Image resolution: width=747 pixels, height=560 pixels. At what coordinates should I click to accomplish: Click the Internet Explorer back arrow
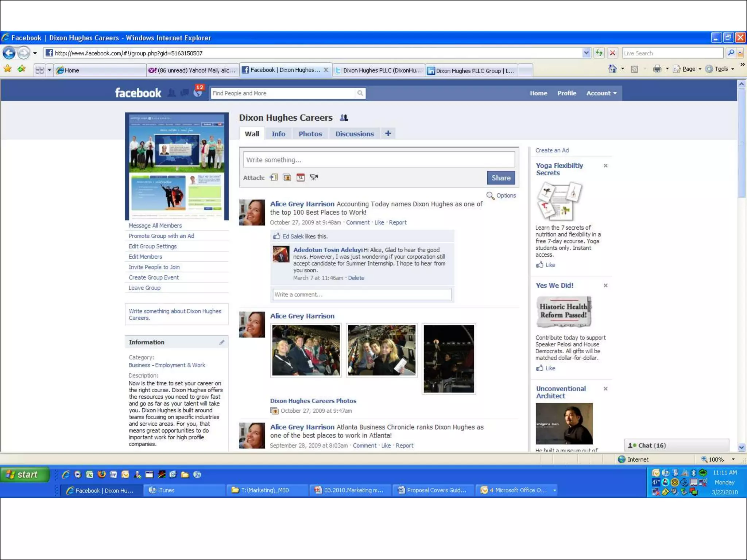click(x=9, y=53)
